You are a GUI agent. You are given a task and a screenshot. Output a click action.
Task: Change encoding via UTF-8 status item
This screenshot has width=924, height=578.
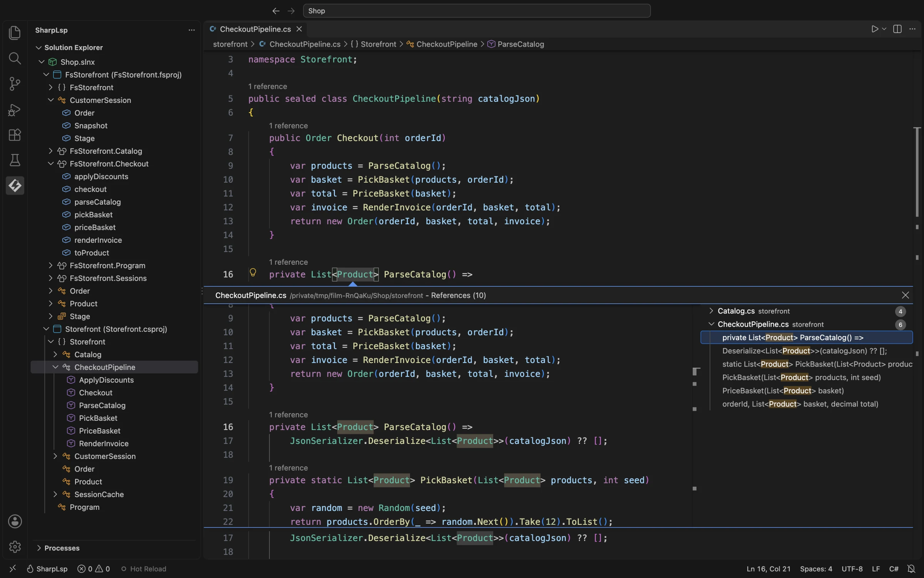(852, 569)
